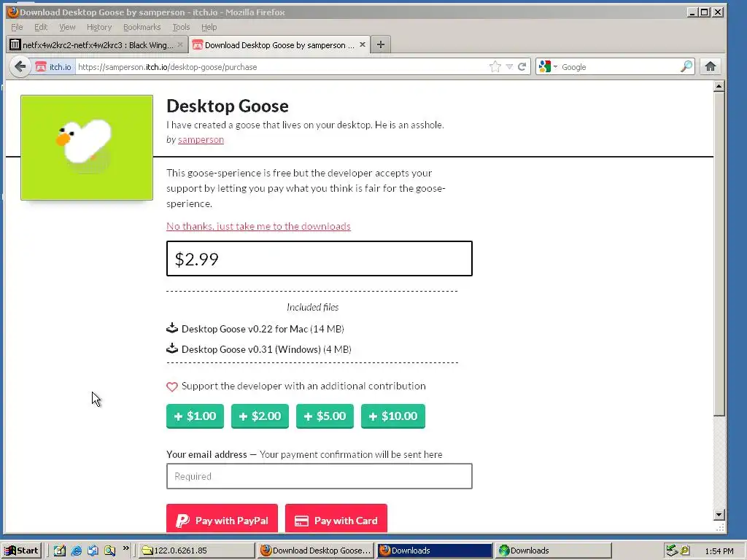
Task: Switch to the Firefox Downloads taskbar button
Action: pos(435,551)
